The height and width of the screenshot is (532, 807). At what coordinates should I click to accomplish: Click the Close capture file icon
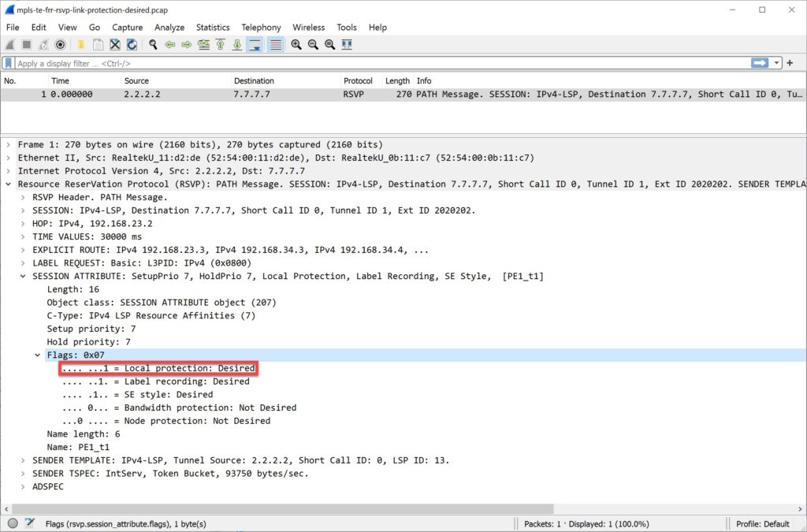(x=115, y=45)
